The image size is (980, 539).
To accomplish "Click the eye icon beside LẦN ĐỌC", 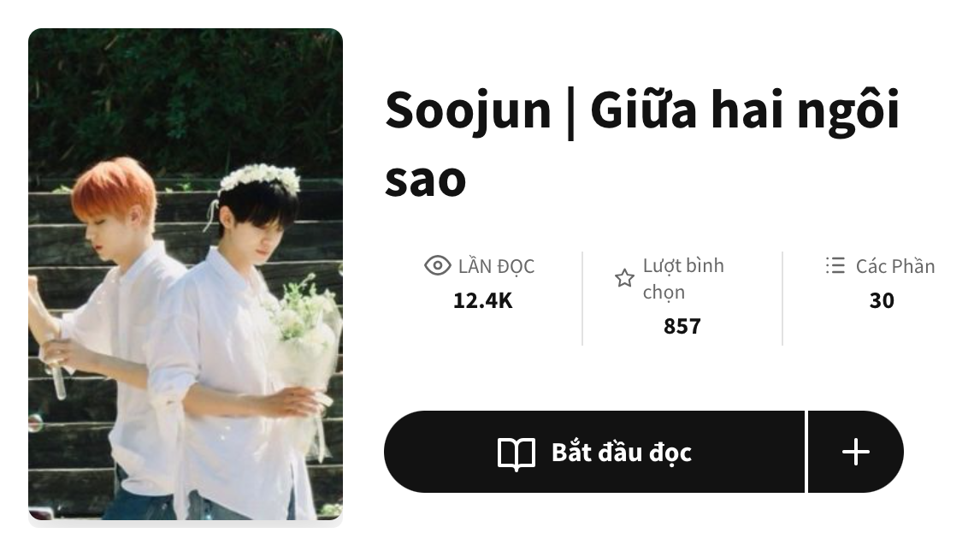I will [437, 266].
